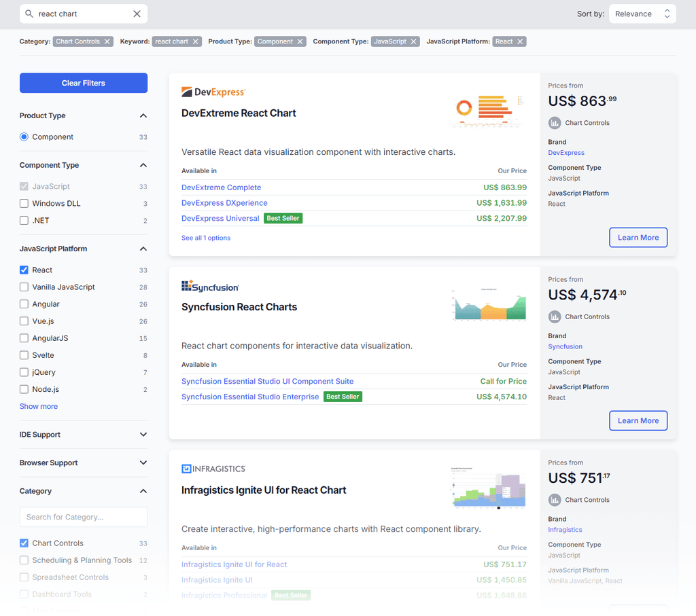Viewport: 696px width, 616px height.
Task: Open the Infragistics Ignite UI for React Chart title
Action: 264,490
